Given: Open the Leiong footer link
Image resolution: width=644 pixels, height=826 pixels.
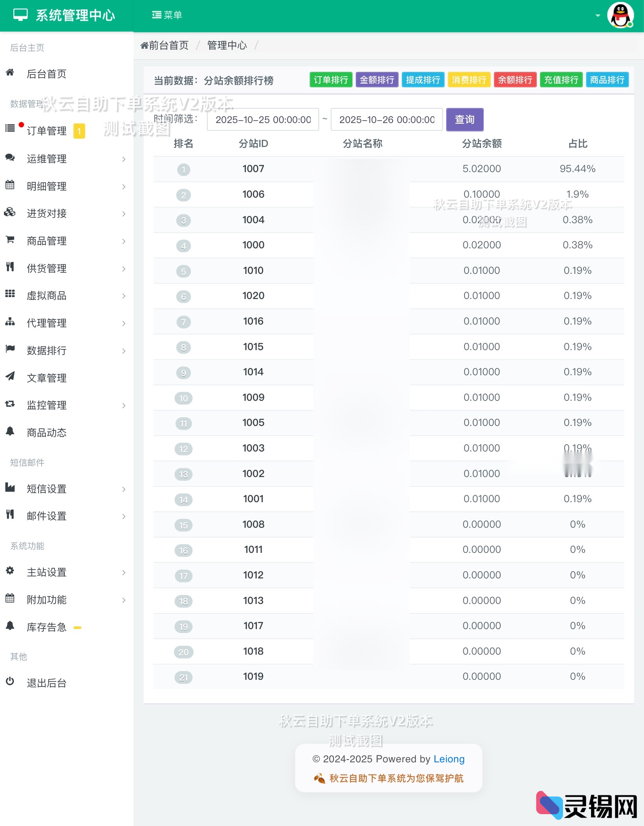Looking at the screenshot, I should tap(449, 759).
